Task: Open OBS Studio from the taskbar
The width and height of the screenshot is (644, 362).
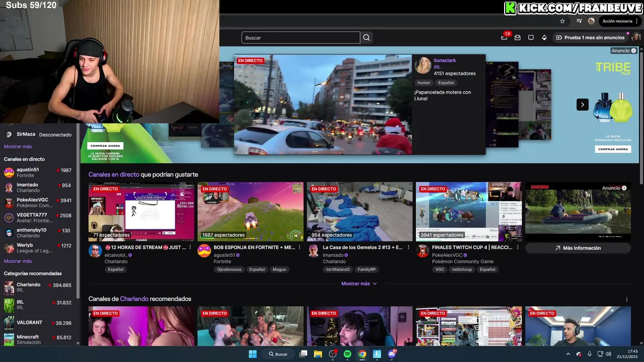Action: pyautogui.click(x=333, y=354)
